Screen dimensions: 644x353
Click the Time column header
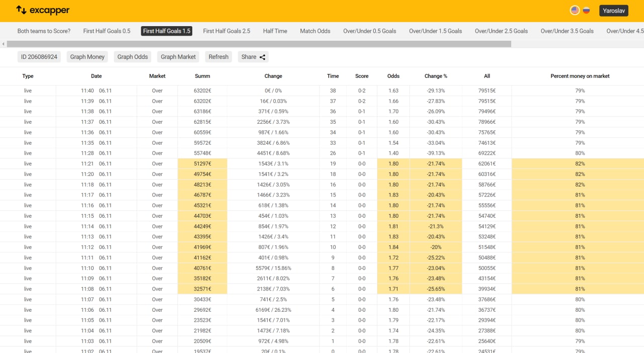click(333, 76)
